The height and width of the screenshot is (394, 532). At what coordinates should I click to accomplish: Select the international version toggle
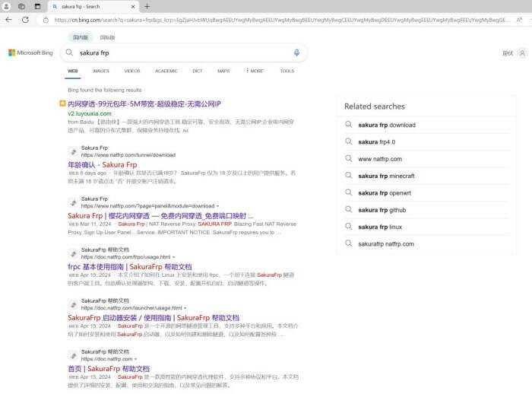pyautogui.click(x=107, y=37)
